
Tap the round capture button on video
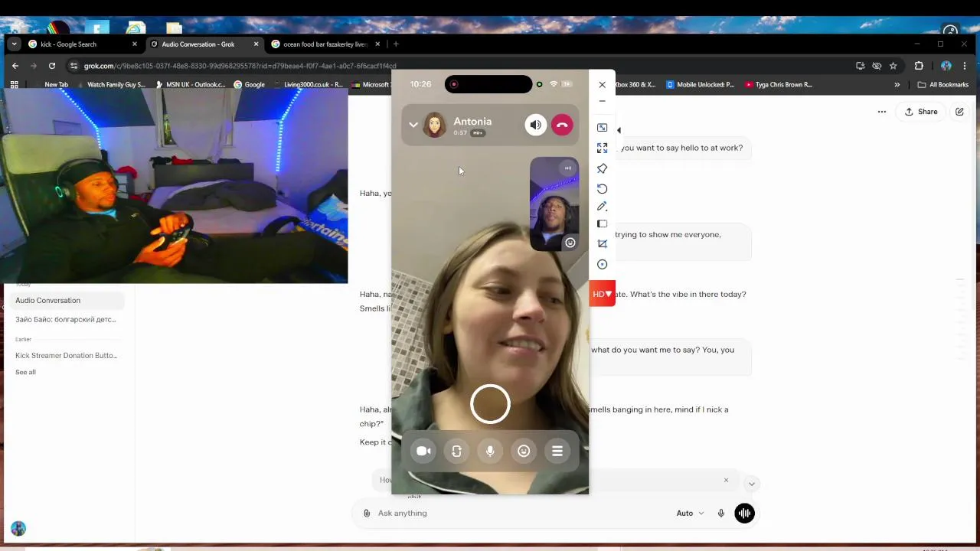pos(490,403)
